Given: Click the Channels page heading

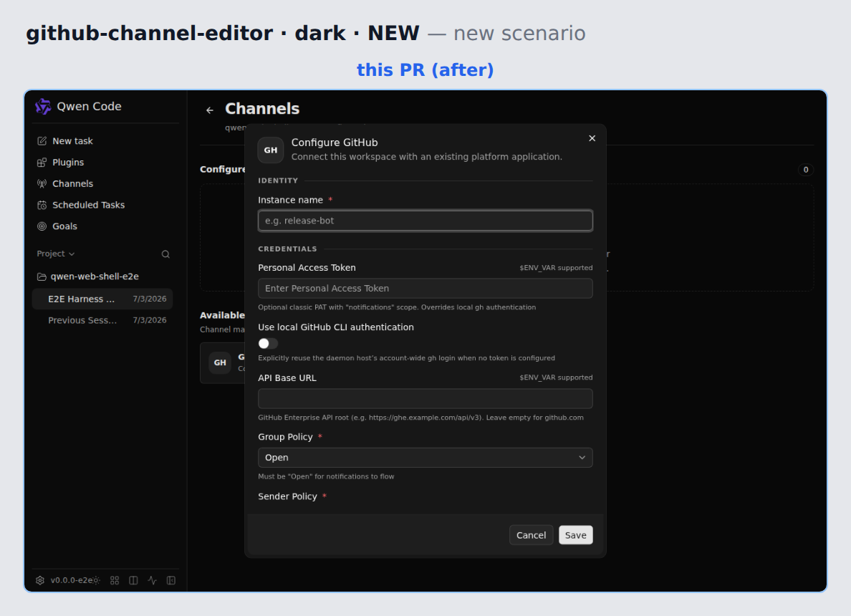Looking at the screenshot, I should point(262,109).
